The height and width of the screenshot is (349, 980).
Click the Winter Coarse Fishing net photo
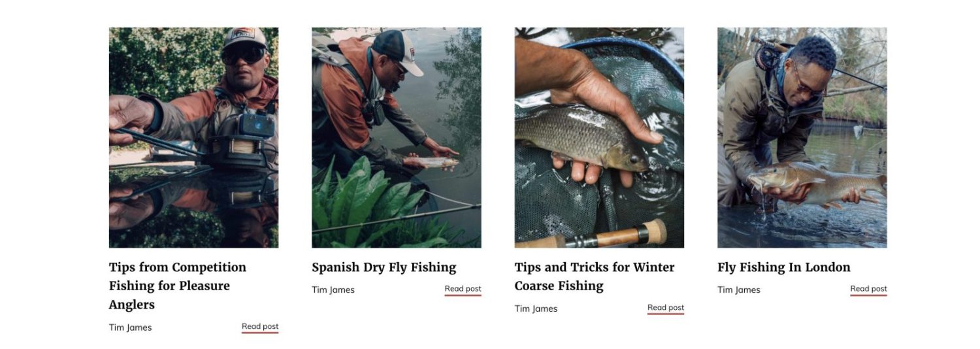(x=599, y=137)
